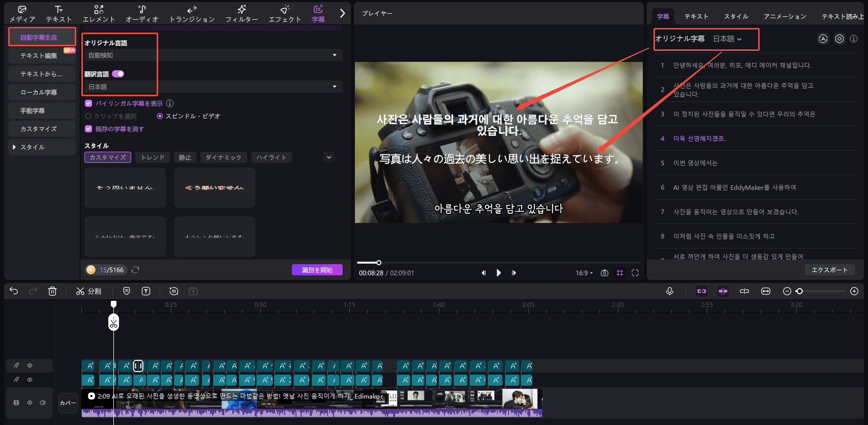Switch to right panel スタイル tab

pos(736,16)
